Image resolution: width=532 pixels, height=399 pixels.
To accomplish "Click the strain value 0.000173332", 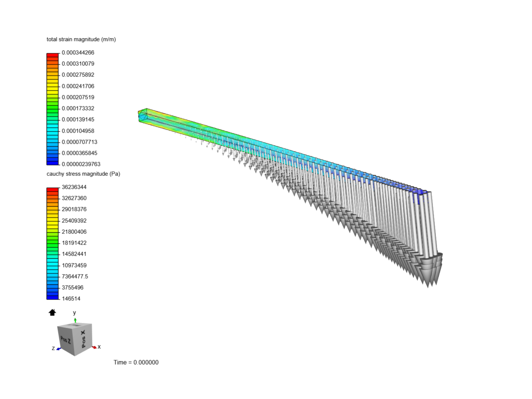I will coord(78,108).
